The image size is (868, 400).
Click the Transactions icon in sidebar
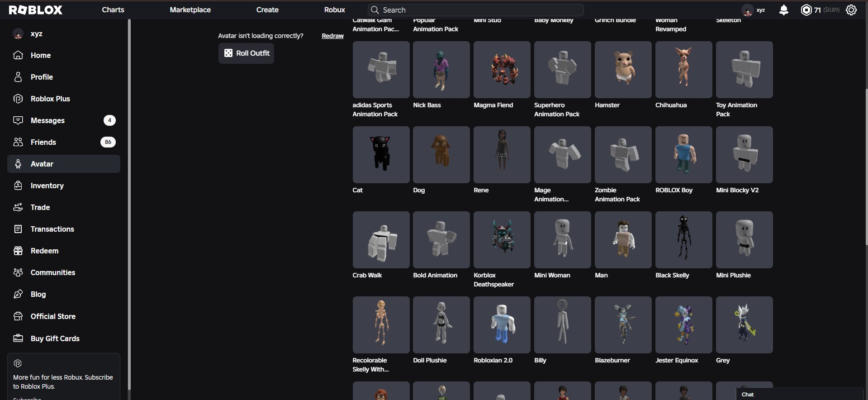click(18, 229)
